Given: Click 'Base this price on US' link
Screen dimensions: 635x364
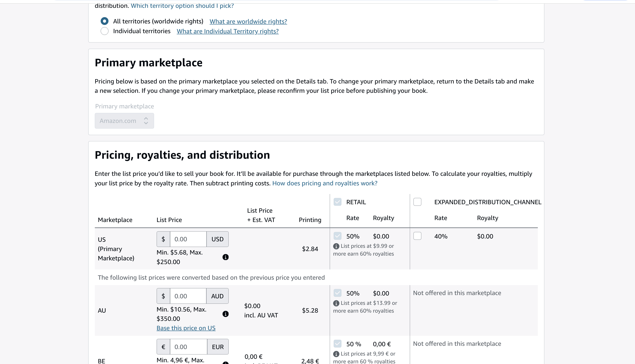Looking at the screenshot, I should tap(186, 328).
